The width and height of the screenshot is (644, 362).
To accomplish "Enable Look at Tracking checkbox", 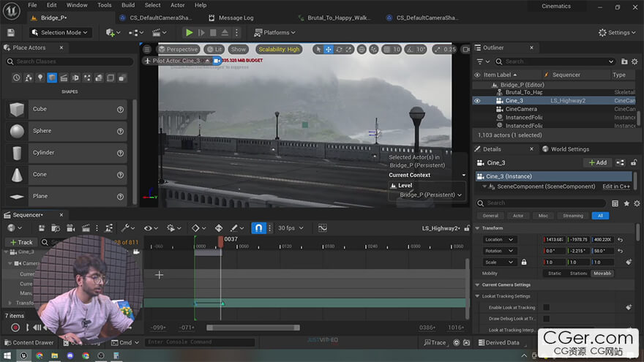I will (x=546, y=307).
